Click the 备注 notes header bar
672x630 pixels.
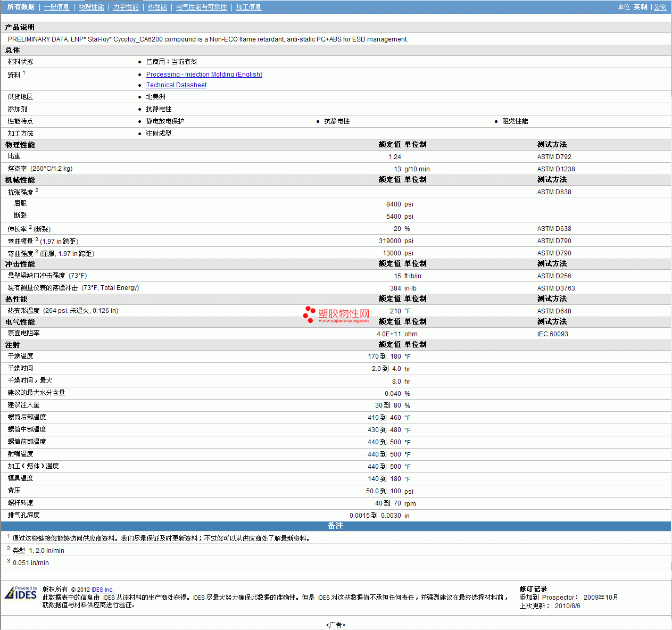336,526
